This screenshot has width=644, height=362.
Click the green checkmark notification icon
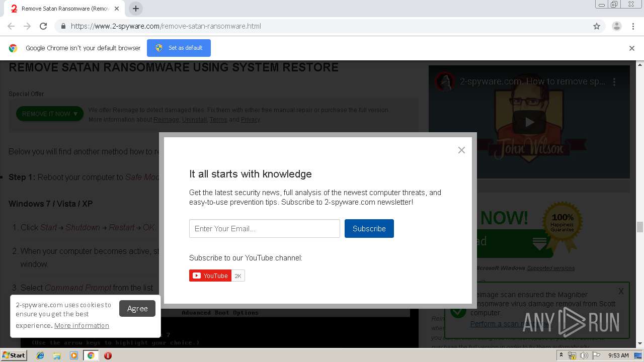click(458, 310)
